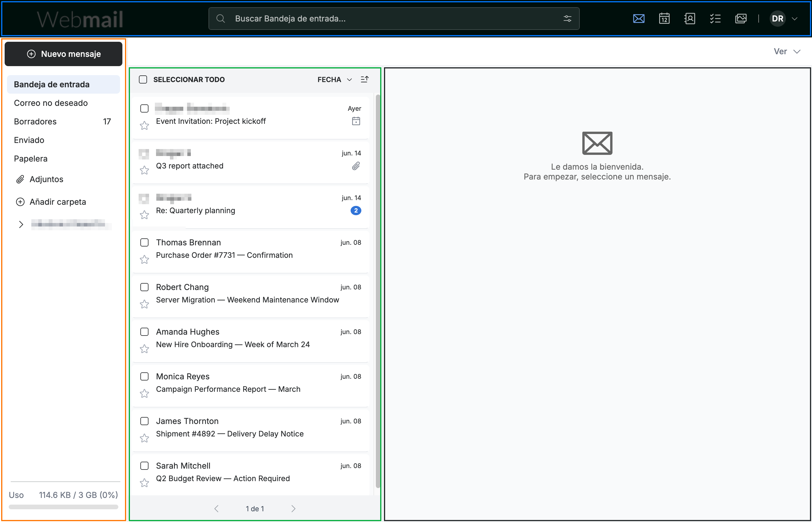This screenshot has width=812, height=522.
Task: Open Enviado folder
Action: point(64,140)
